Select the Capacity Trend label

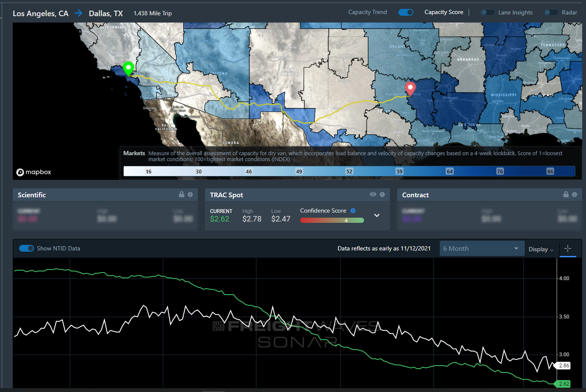[x=367, y=12]
